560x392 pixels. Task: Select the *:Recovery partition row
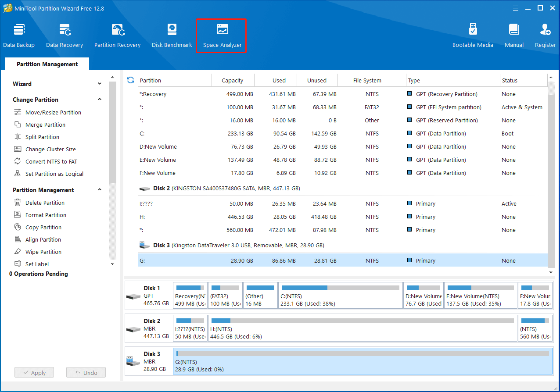coord(343,94)
